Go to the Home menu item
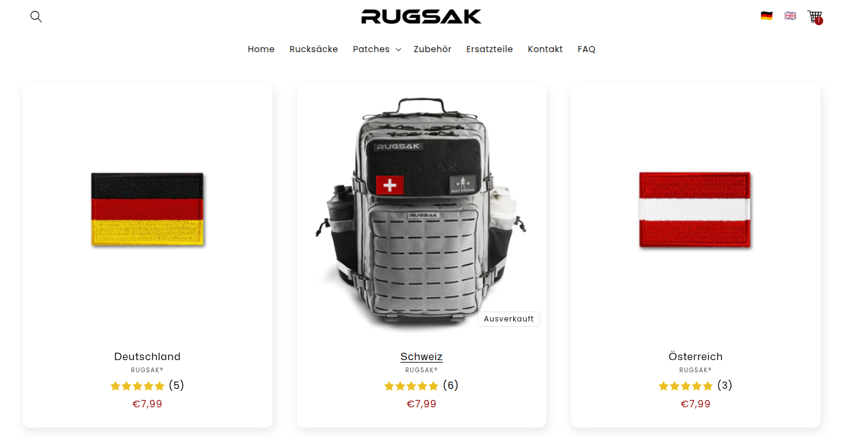Viewport: 868px width, 438px height. (261, 49)
